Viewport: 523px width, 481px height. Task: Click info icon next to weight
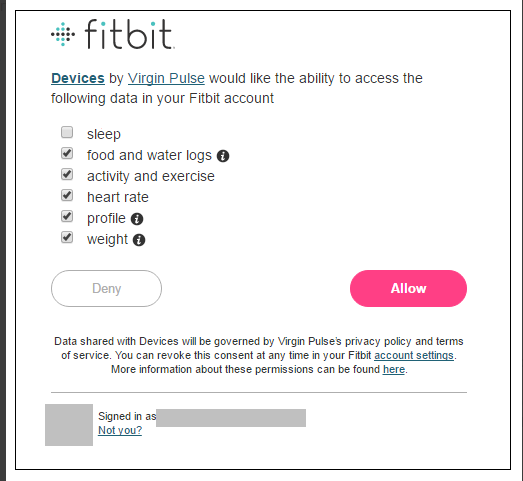(139, 240)
